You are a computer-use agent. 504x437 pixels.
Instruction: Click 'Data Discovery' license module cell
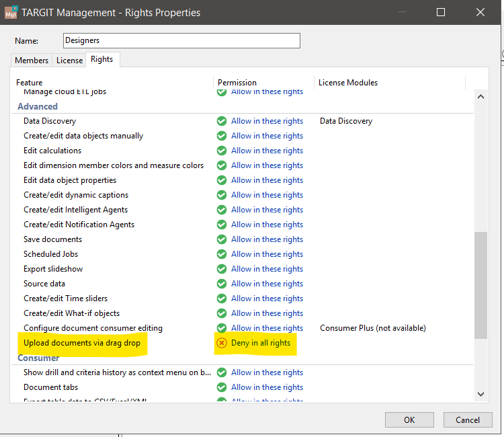tap(346, 121)
